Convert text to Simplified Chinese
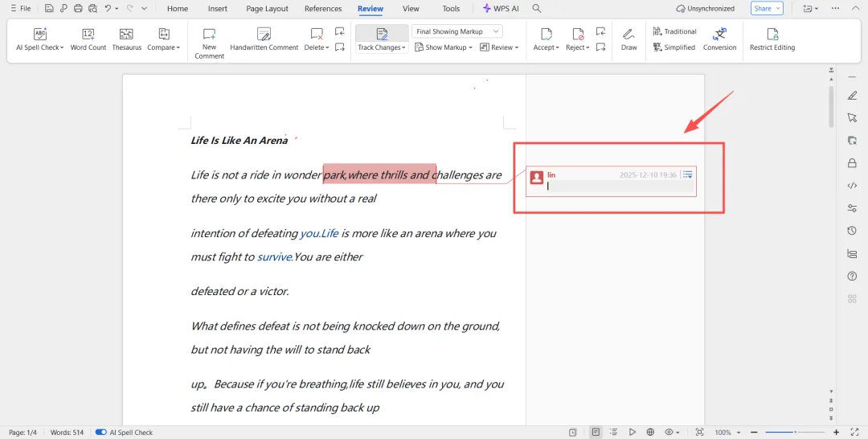868x439 pixels. tap(674, 47)
